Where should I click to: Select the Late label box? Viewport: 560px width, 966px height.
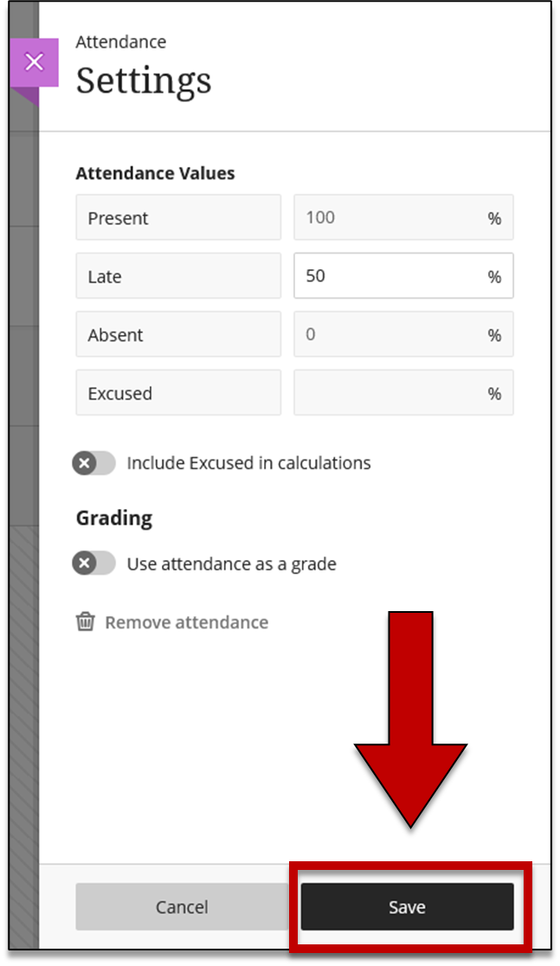[x=178, y=276]
